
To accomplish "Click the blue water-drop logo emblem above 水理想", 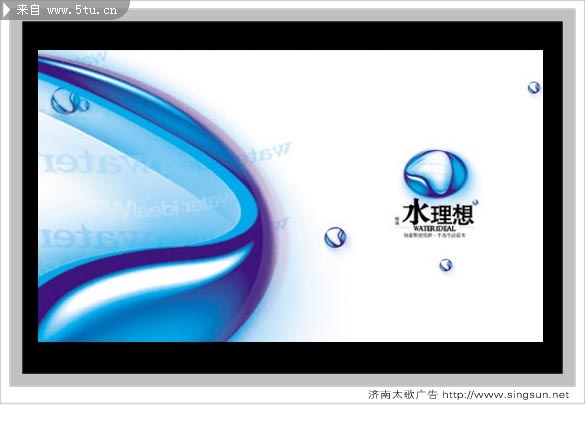I will (x=435, y=173).
